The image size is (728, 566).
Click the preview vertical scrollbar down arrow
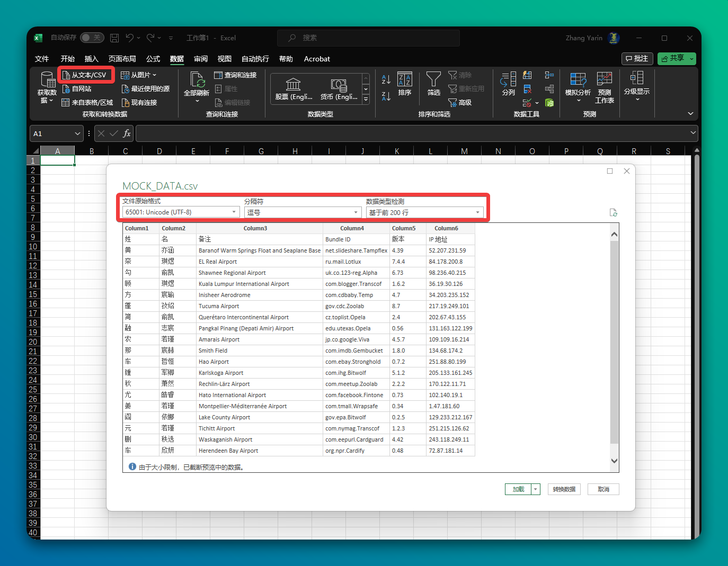click(x=615, y=461)
